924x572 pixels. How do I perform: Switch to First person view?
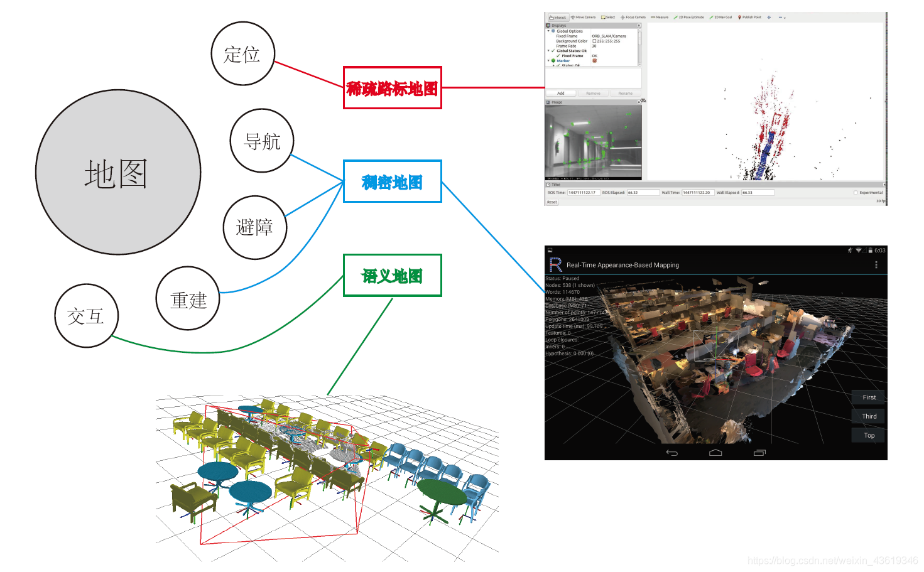869,397
